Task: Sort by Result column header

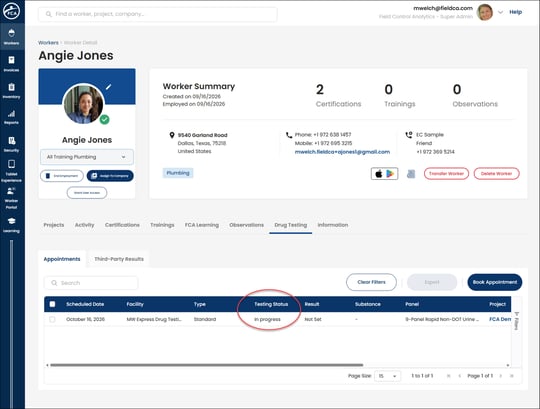Action: (x=312, y=304)
